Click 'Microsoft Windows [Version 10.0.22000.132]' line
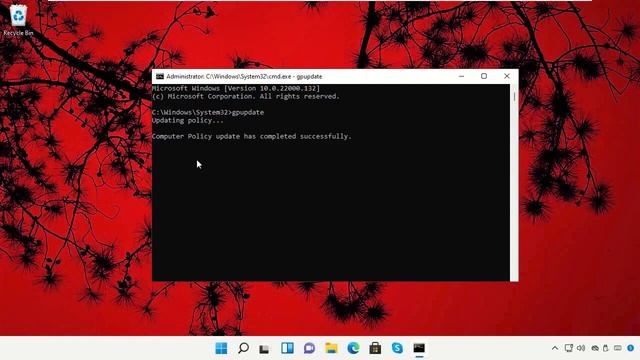Viewport: 640px width, 360px height. [236, 88]
